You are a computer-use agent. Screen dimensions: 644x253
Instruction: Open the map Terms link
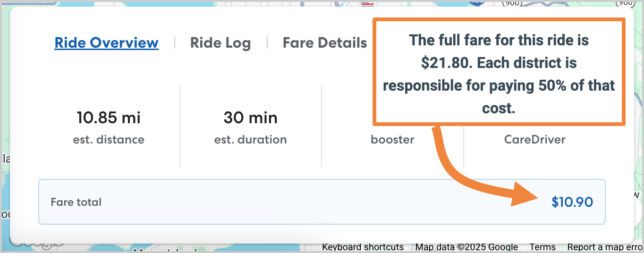542,247
